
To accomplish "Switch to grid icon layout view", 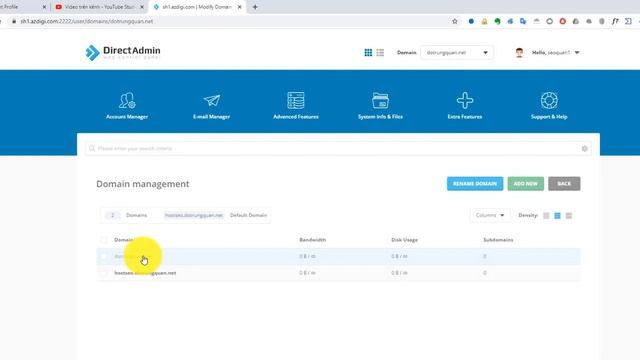I will point(368,53).
